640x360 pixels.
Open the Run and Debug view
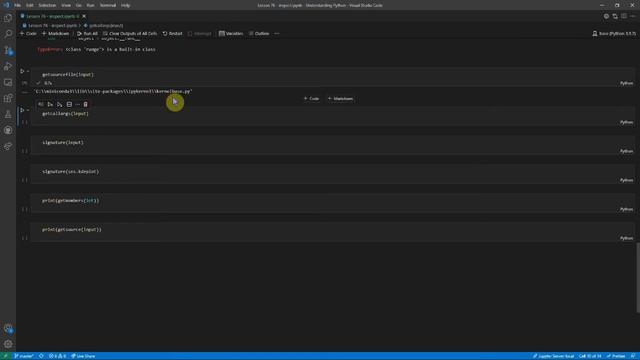tap(8, 66)
